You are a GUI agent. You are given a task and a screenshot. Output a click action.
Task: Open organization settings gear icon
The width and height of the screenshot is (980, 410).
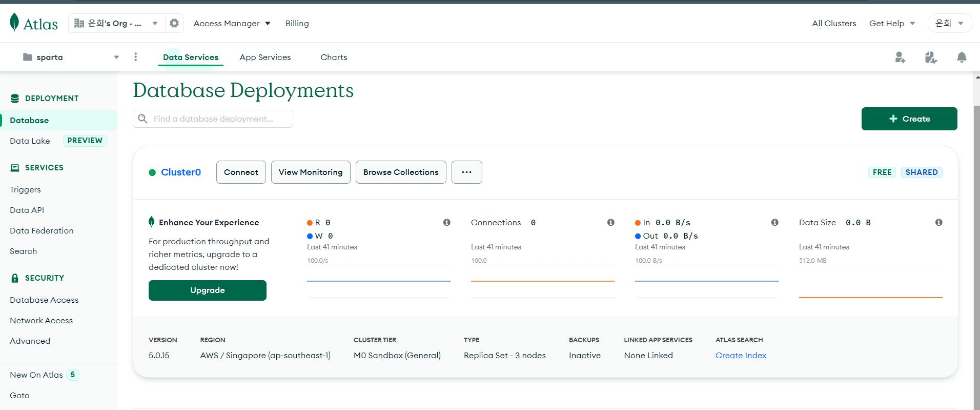tap(174, 23)
